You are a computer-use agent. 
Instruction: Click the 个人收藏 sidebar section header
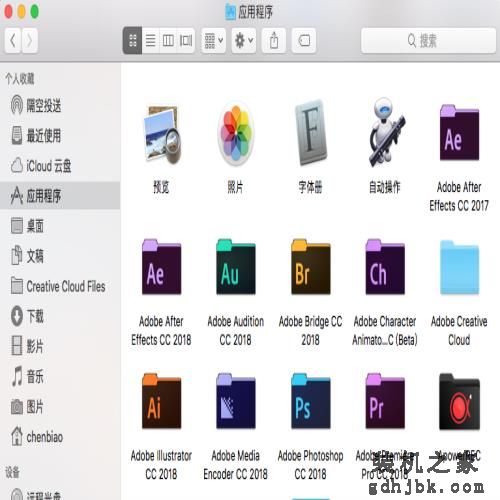coord(20,79)
